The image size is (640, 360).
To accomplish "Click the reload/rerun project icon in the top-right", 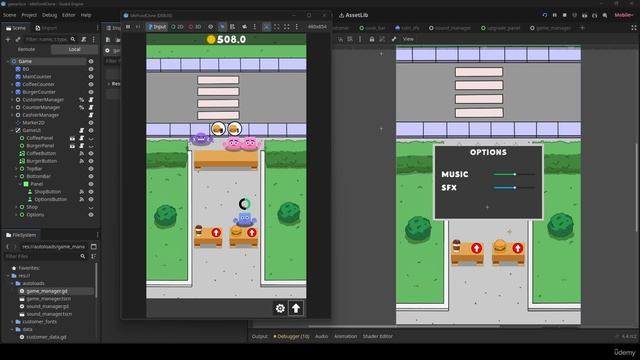I will pos(544,15).
